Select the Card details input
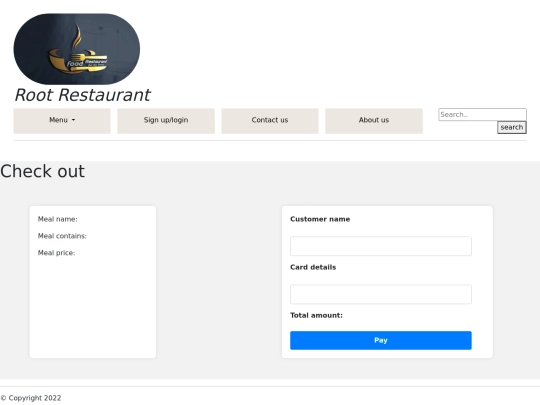 pos(381,294)
